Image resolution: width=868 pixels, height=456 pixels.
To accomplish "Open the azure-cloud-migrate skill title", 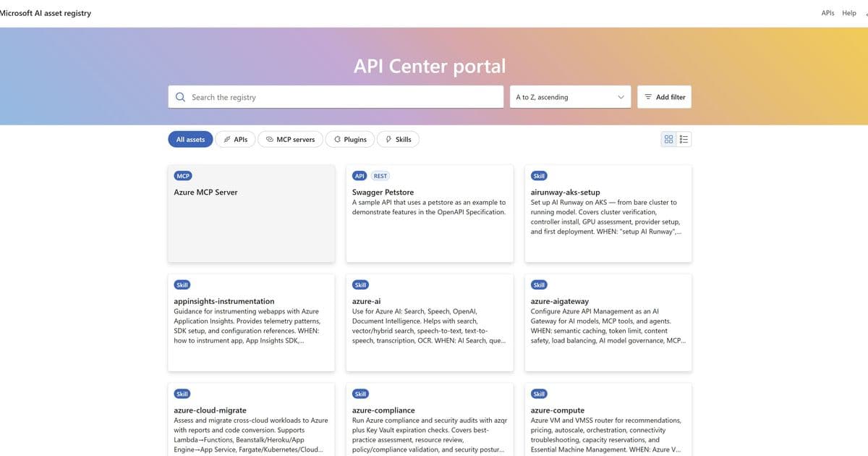I will (x=210, y=410).
